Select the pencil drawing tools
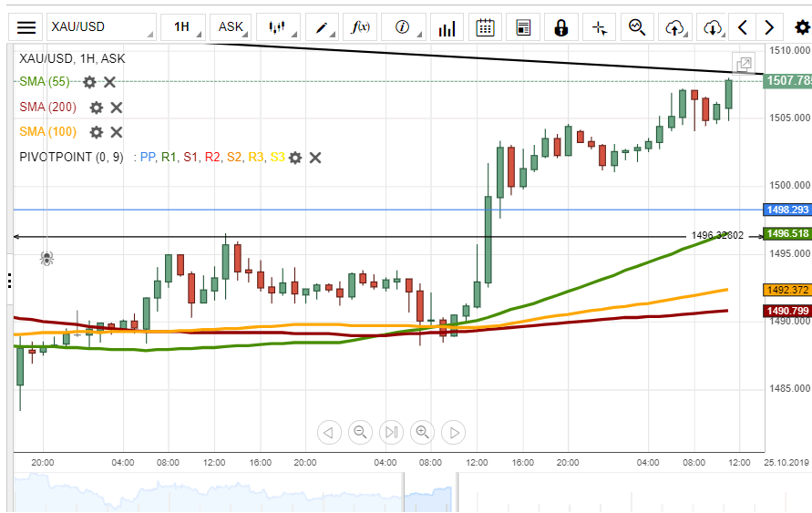This screenshot has height=513, width=812. [x=322, y=27]
